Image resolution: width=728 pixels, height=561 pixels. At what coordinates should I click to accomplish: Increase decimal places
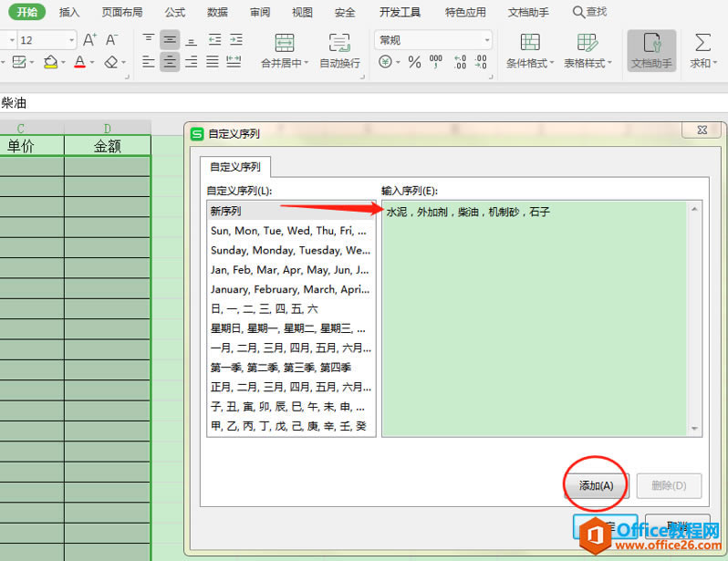tap(460, 61)
